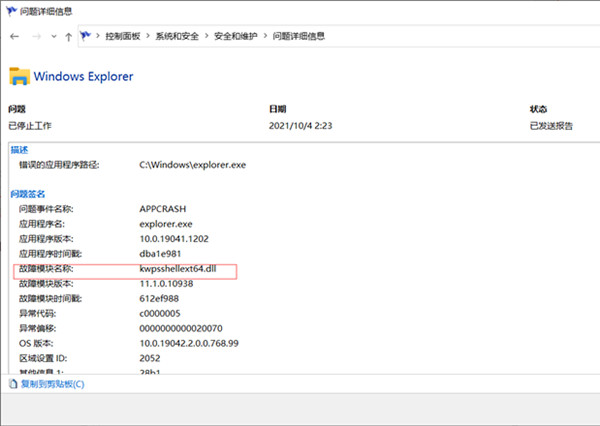Click the 故障模块名称 label
This screenshot has height=426, width=600.
pos(46,269)
